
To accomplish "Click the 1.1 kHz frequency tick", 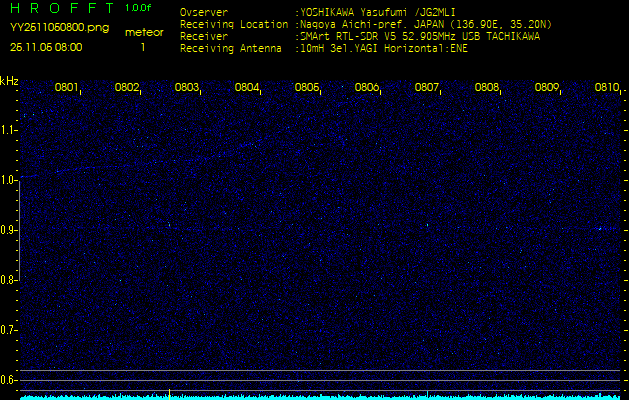I will [9, 130].
